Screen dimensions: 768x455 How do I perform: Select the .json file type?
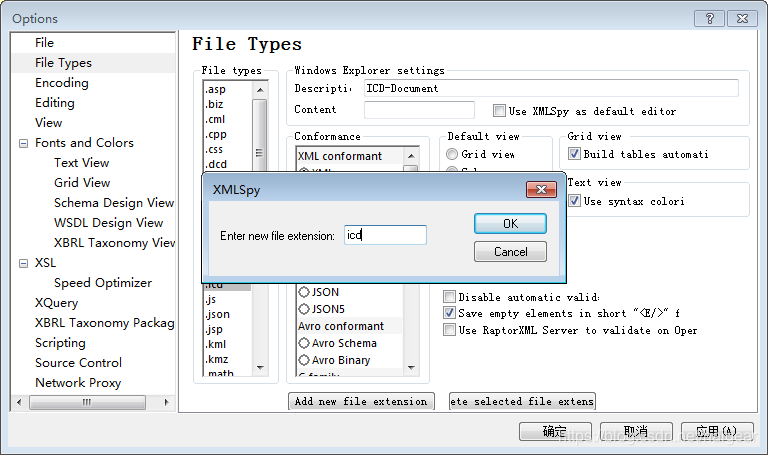[217, 314]
